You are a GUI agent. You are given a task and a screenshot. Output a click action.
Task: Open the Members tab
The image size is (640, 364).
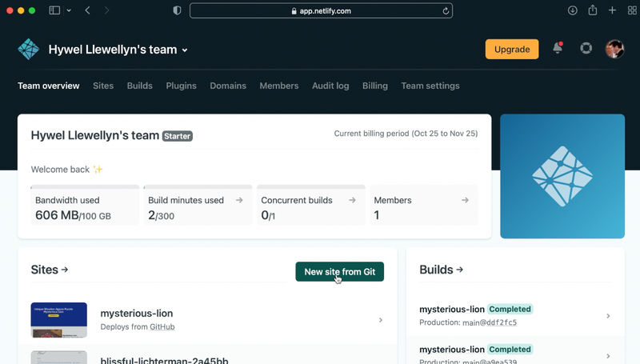coord(279,86)
